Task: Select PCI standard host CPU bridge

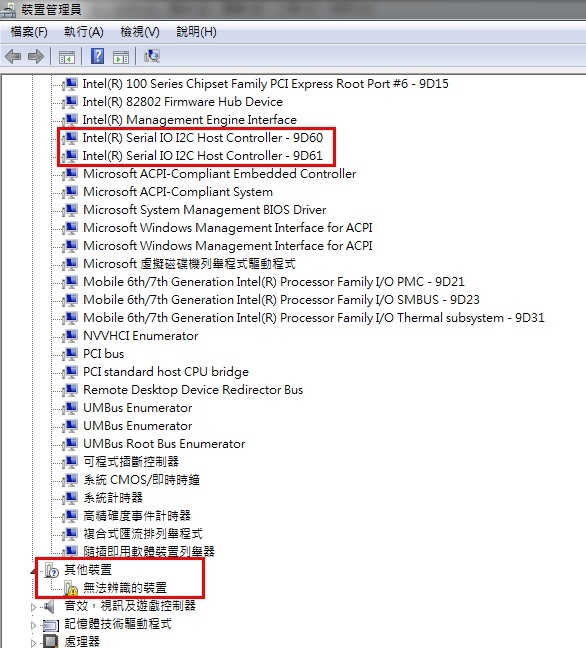Action: point(166,372)
